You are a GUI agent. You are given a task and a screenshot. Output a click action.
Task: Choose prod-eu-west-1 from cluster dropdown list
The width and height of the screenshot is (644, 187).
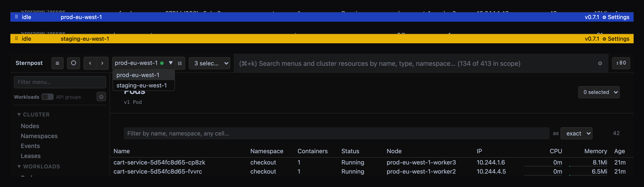143,75
